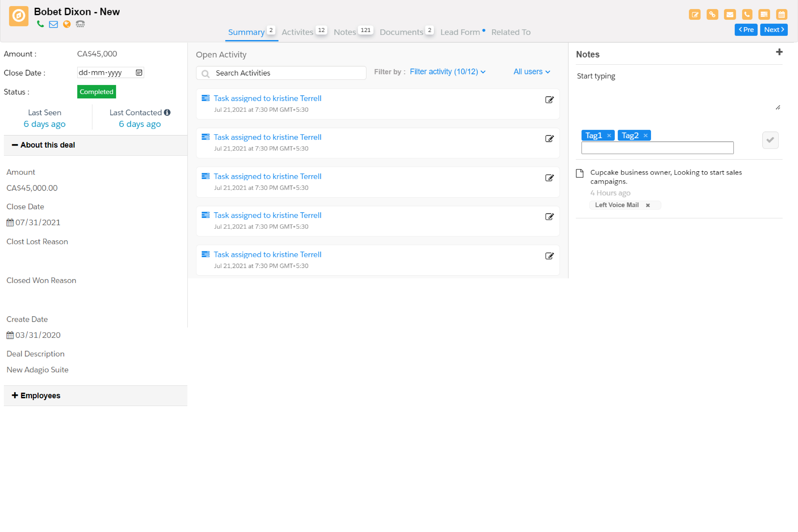Screen dimensions: 798x532
Task: Open the Filter activity dropdown
Action: pos(447,72)
